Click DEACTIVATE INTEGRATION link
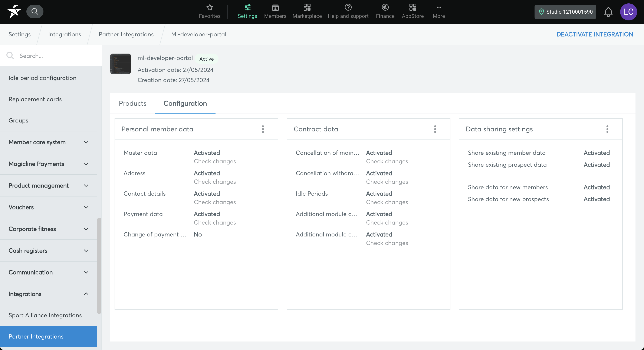The height and width of the screenshot is (350, 644). pyautogui.click(x=595, y=34)
